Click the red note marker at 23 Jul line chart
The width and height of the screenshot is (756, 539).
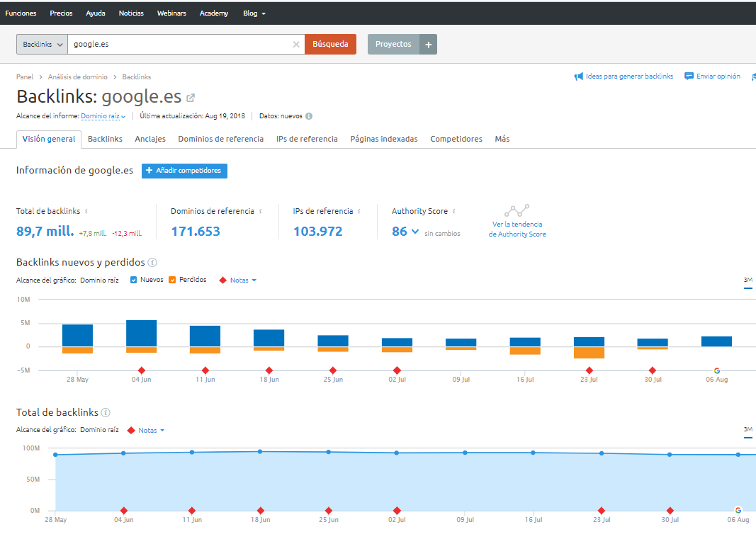tap(602, 511)
